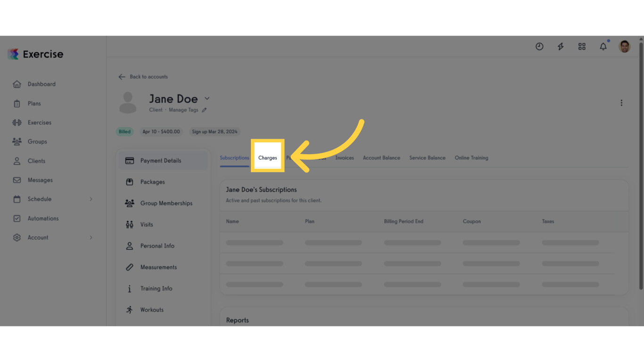Click the Billed status badge
Screen dimensions: 644x362
pos(124,132)
